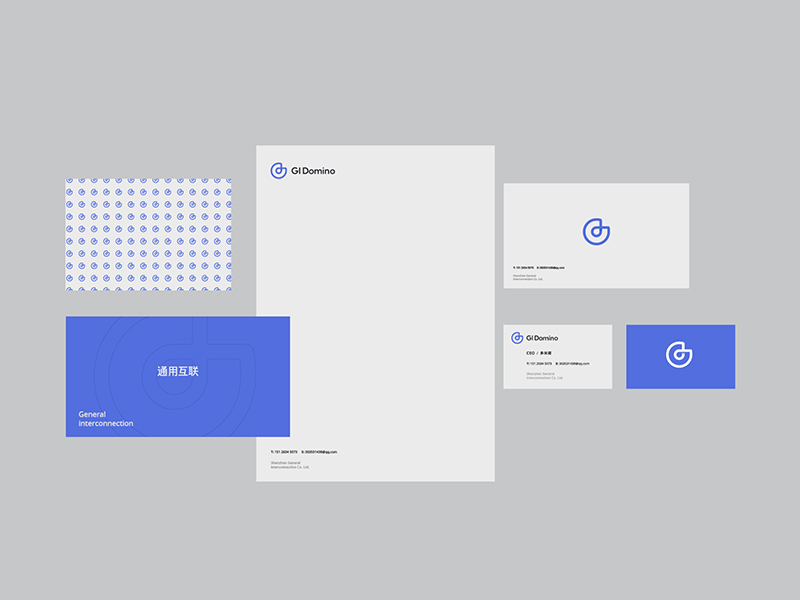This screenshot has width=800, height=600.
Task: Click the 'General interconnection' text on the blue card
Action: [106, 419]
